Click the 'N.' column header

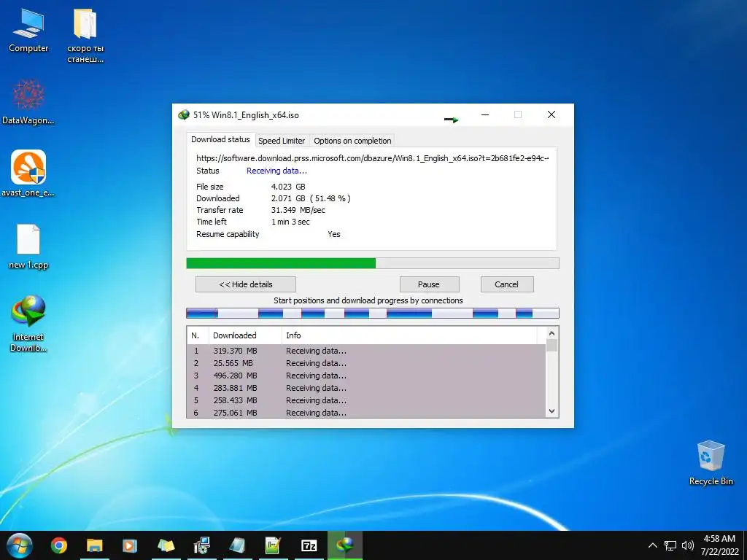click(198, 335)
